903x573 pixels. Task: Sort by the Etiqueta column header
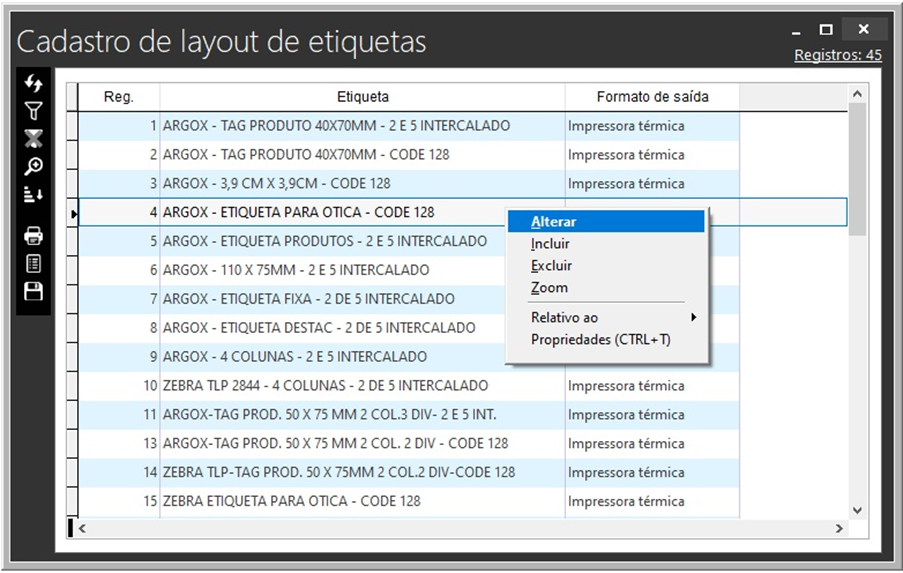[362, 97]
